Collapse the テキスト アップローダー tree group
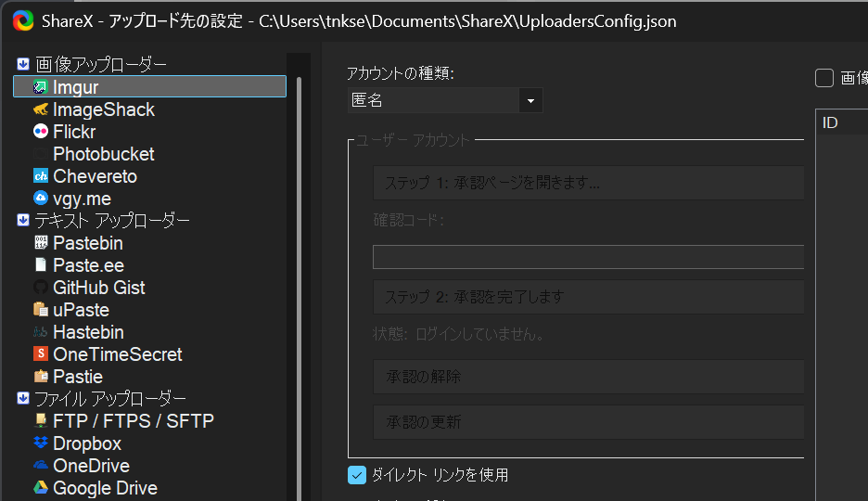This screenshot has height=501, width=868. [23, 220]
